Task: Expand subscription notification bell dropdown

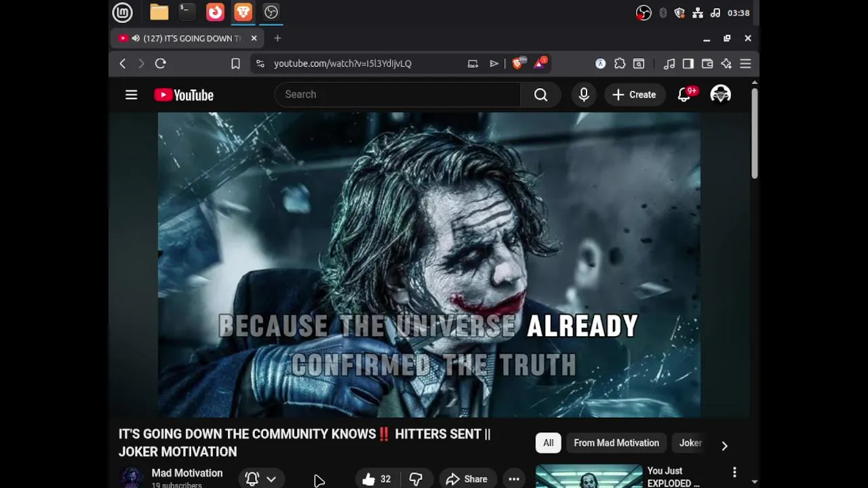Action: (260, 479)
